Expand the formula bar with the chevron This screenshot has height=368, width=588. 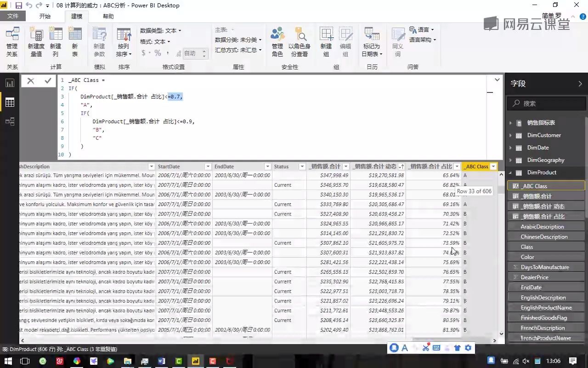tap(497, 79)
